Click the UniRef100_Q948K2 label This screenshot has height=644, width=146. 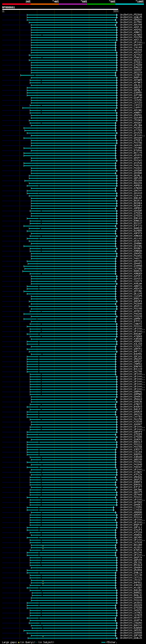131,397
